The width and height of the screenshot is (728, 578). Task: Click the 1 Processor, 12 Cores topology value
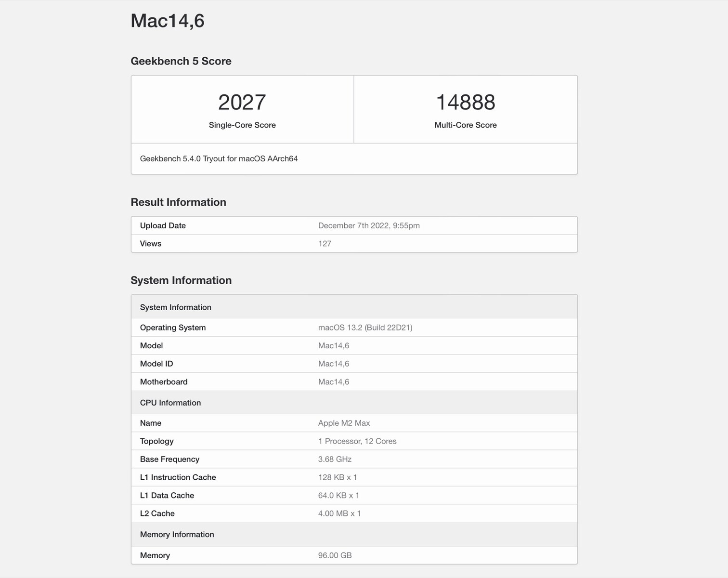(357, 441)
